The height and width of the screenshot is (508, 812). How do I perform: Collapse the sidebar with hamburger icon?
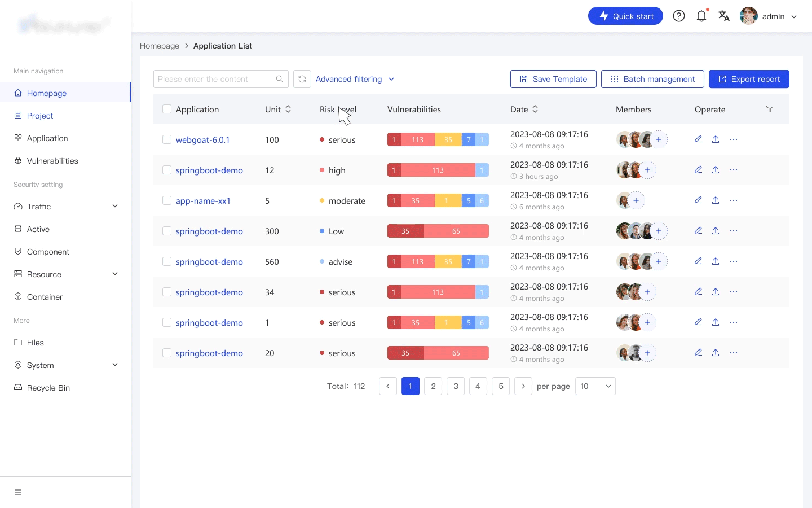pos(18,492)
